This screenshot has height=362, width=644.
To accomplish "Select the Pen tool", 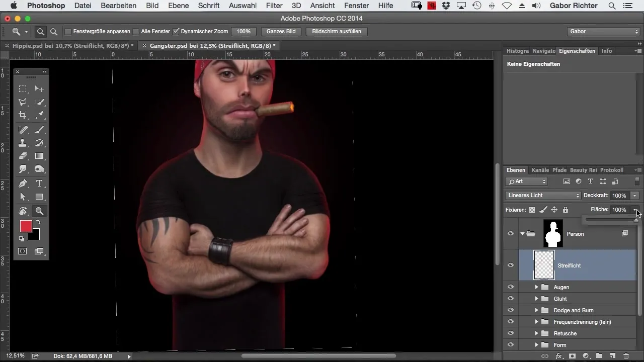I will point(23,184).
